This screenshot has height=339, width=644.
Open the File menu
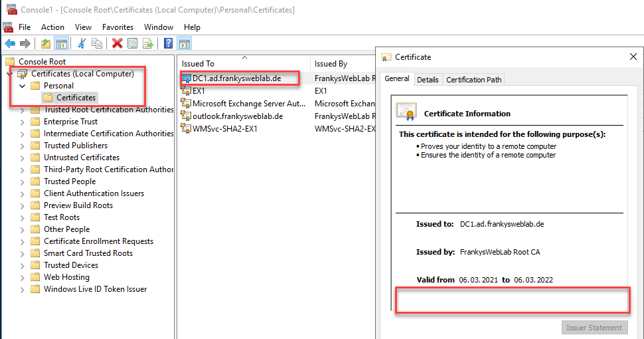tap(25, 27)
